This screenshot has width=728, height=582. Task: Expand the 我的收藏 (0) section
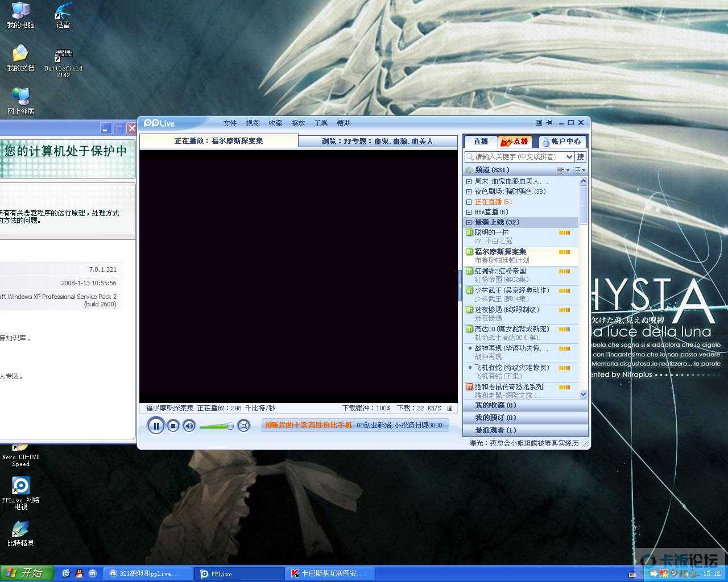tap(526, 405)
